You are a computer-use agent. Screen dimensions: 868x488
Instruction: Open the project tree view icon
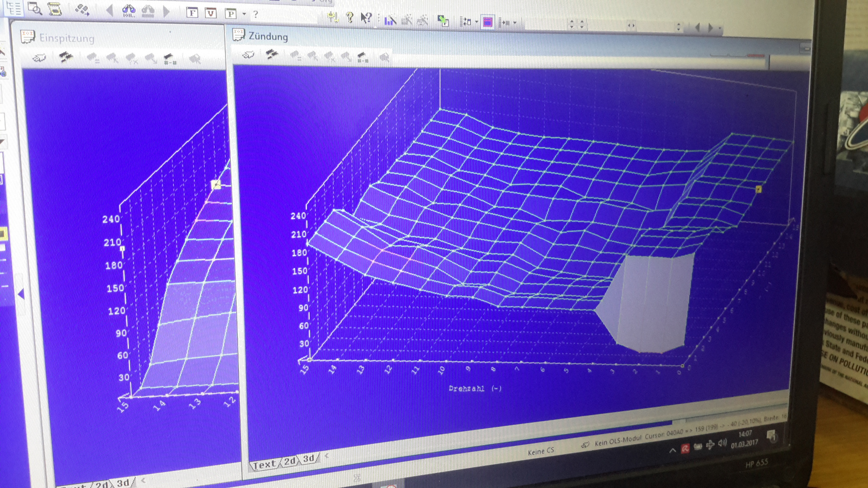(x=14, y=8)
